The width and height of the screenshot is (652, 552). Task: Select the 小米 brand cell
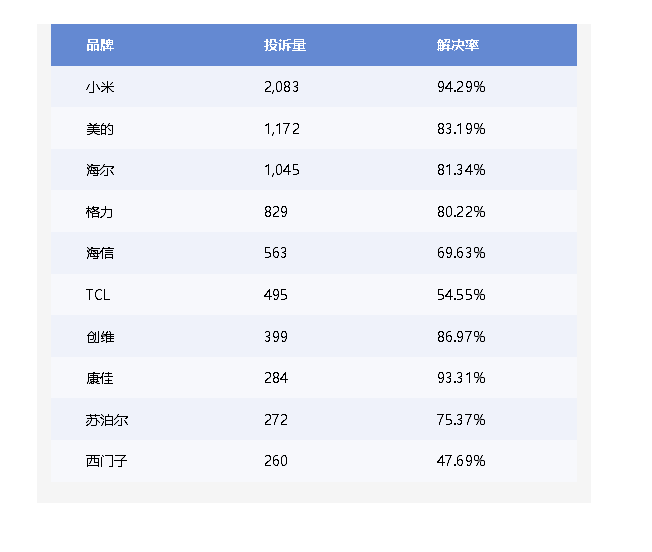pos(100,87)
